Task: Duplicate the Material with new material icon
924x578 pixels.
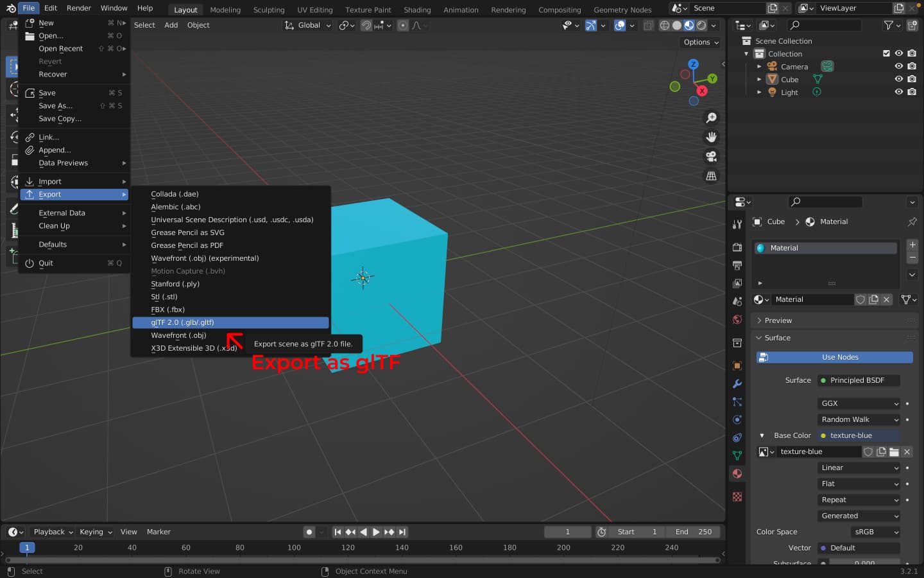Action: pyautogui.click(x=873, y=299)
